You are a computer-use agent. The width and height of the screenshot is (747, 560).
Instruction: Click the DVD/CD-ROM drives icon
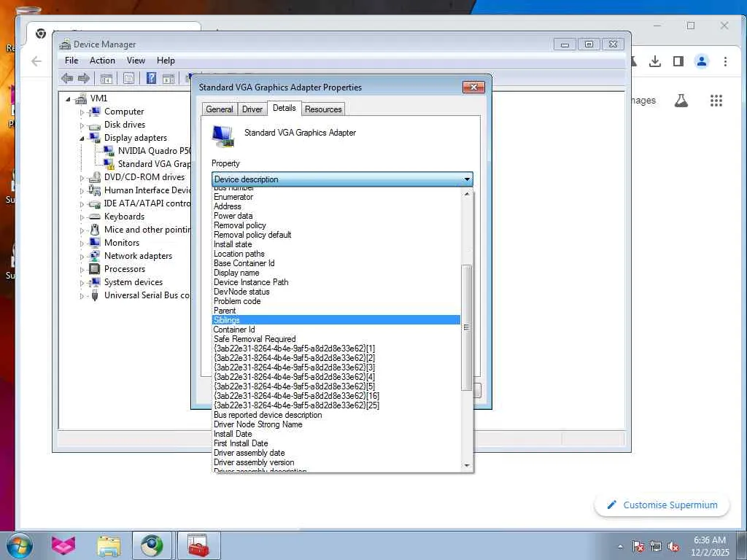coord(94,177)
